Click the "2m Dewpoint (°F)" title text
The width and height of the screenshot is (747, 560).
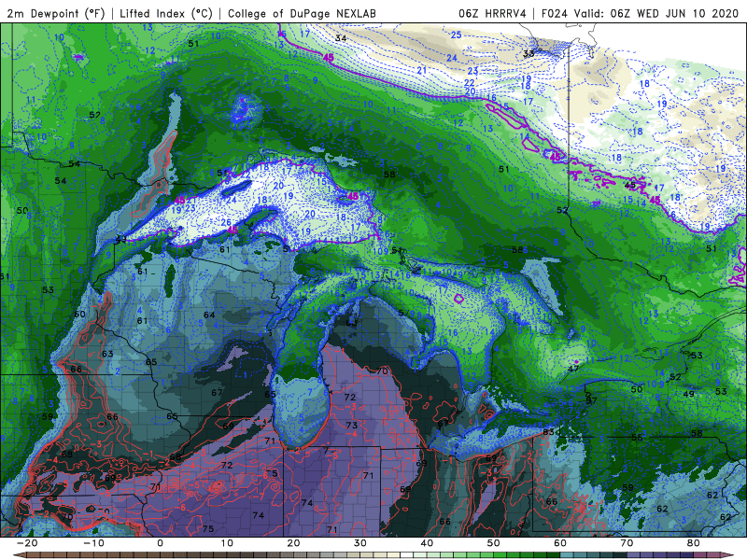56,13
